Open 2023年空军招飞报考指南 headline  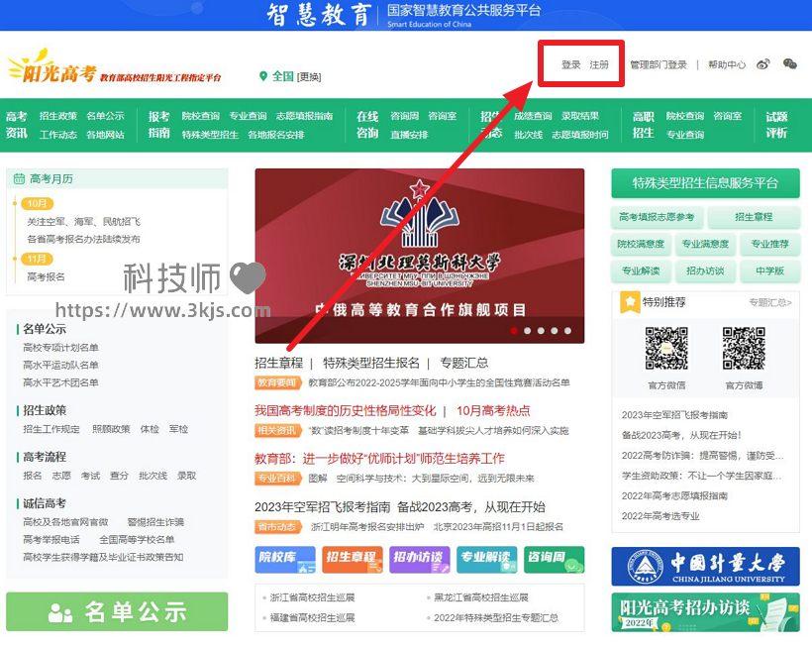[323, 506]
